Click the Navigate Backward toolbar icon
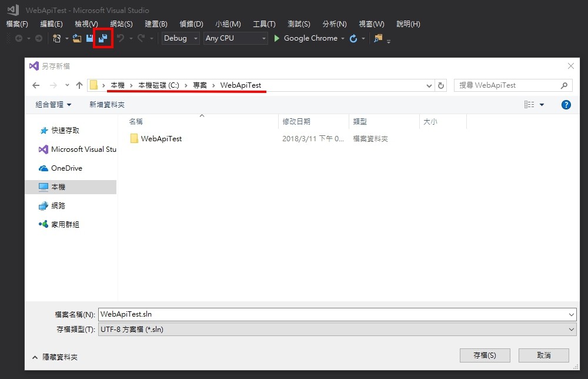Viewport: 588px width, 379px height. point(19,38)
